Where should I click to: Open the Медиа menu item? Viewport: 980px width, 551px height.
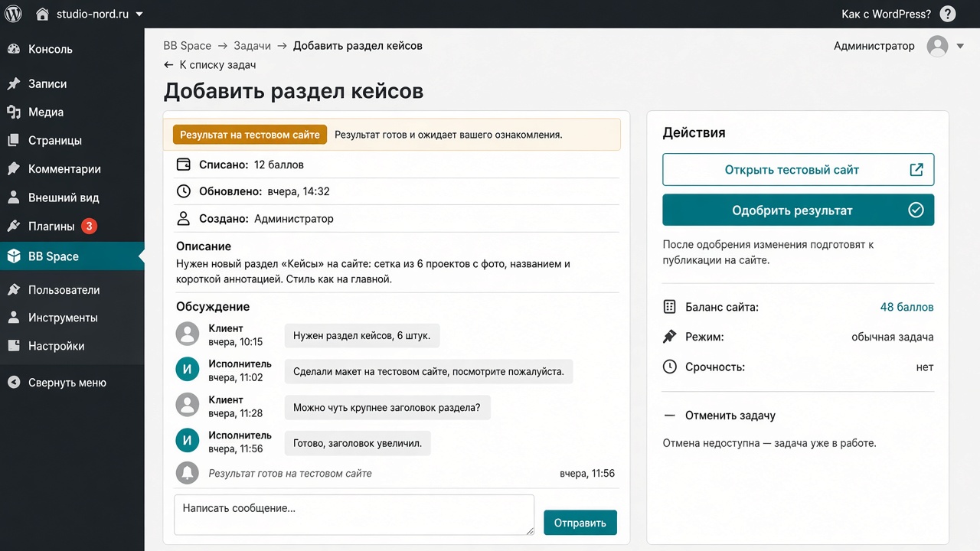click(72, 112)
